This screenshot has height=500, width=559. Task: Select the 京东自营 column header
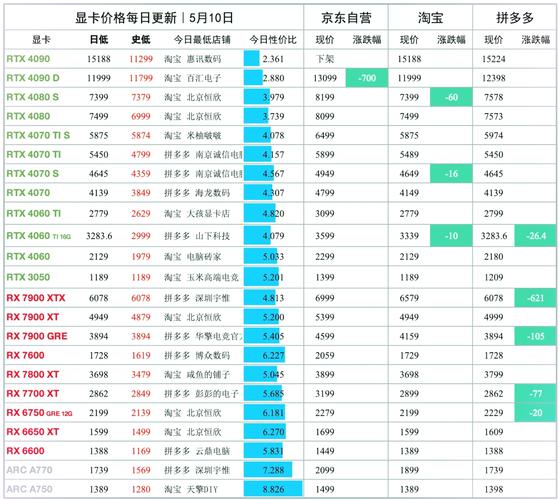click(x=346, y=17)
